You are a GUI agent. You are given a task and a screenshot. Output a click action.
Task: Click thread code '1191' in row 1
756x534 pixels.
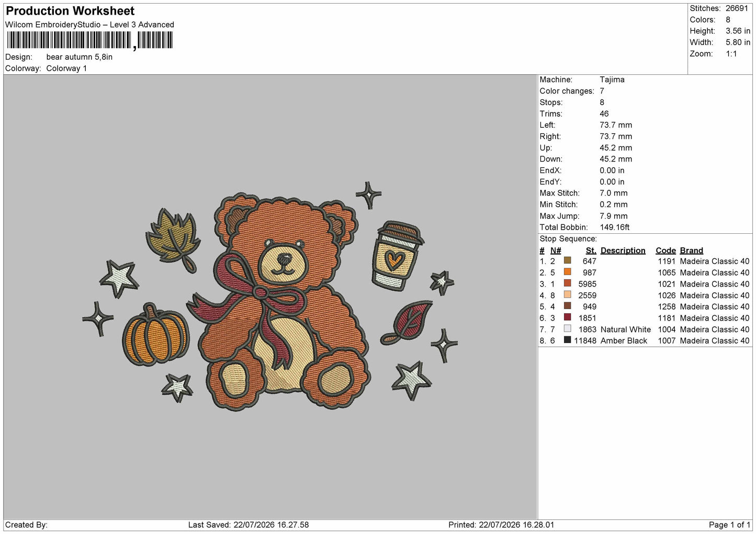pos(667,261)
